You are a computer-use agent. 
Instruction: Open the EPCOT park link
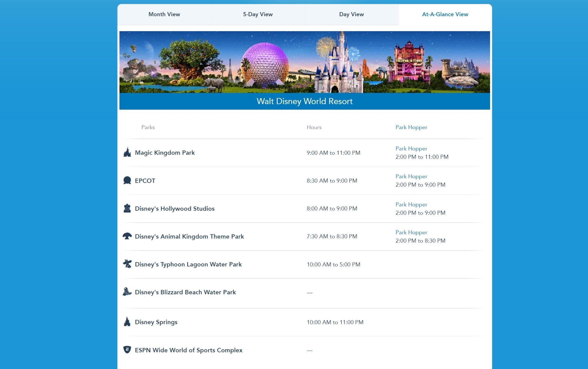145,181
